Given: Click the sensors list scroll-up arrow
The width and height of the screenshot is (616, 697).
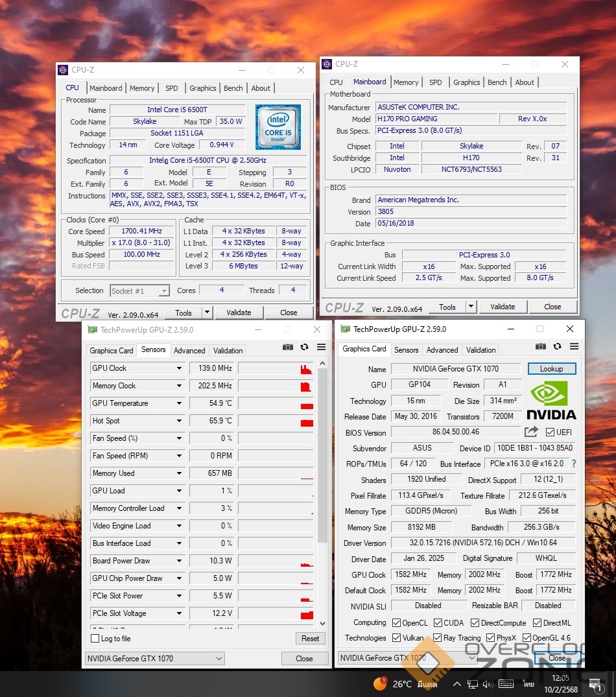Looking at the screenshot, I should tap(323, 363).
